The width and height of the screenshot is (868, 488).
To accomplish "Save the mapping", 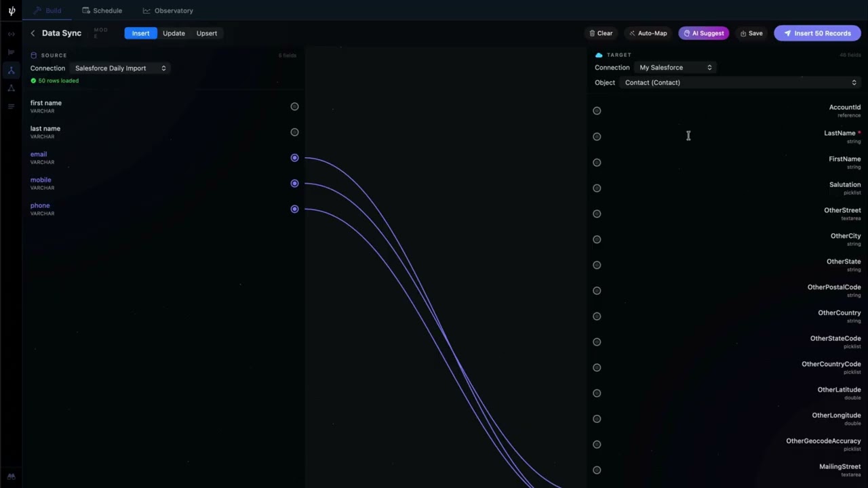I will point(751,33).
